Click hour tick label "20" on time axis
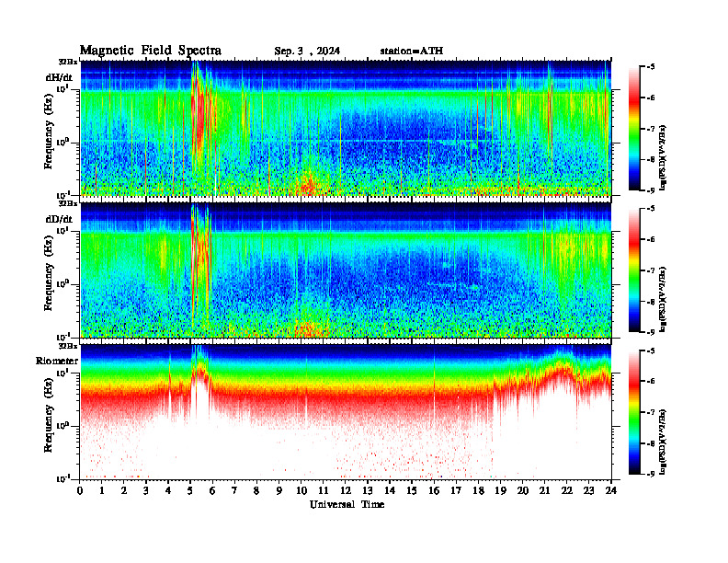 click(522, 490)
